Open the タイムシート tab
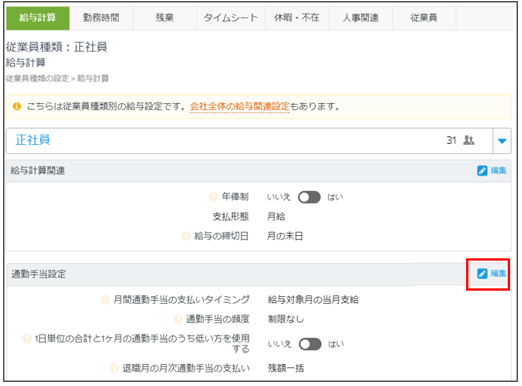The height and width of the screenshot is (386, 522). tap(231, 18)
